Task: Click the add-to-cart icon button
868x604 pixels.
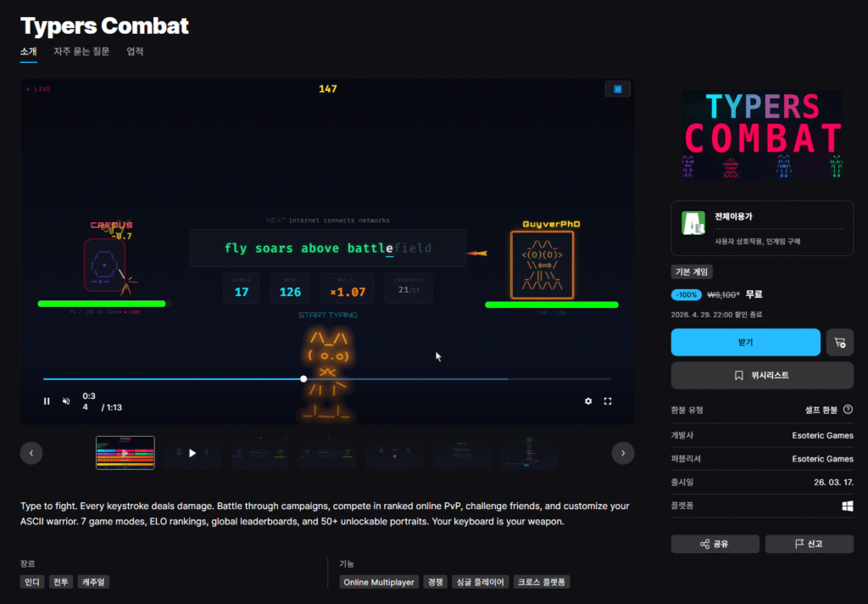Action: coord(839,343)
